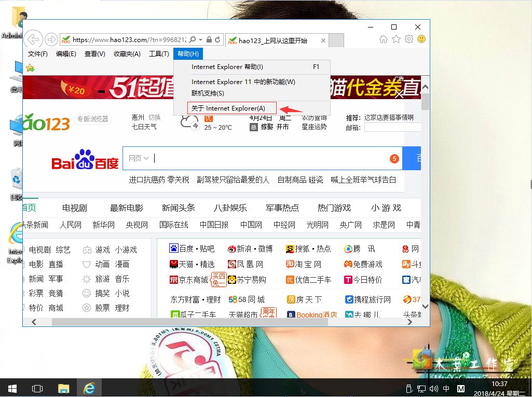Viewport: 532px width, 397px height.
Task: Click the refresh icon in address bar
Action: 217,39
